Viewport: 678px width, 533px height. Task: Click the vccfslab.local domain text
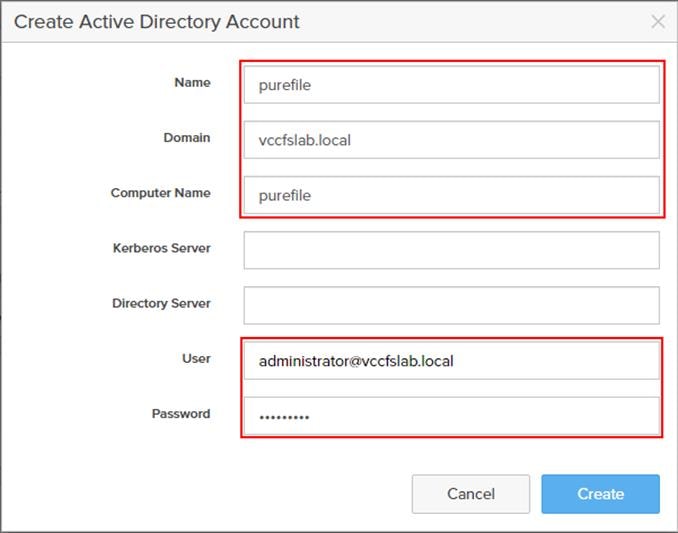(x=305, y=140)
